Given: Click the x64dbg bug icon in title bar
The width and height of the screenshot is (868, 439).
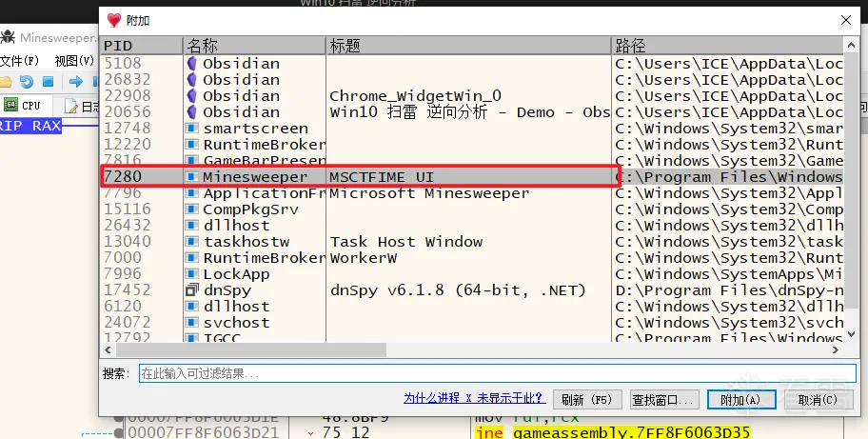Looking at the screenshot, I should coord(8,38).
